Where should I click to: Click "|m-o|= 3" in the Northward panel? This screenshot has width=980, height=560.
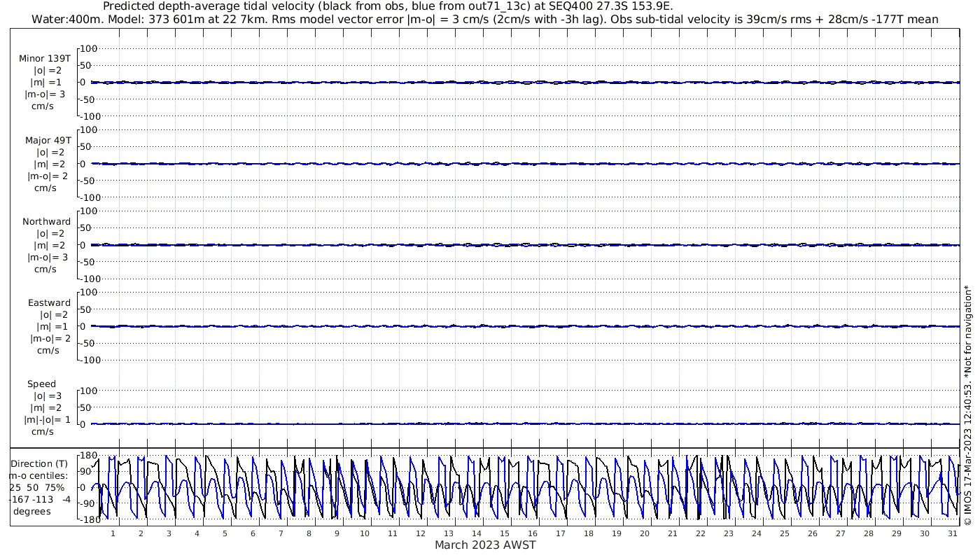tap(48, 257)
